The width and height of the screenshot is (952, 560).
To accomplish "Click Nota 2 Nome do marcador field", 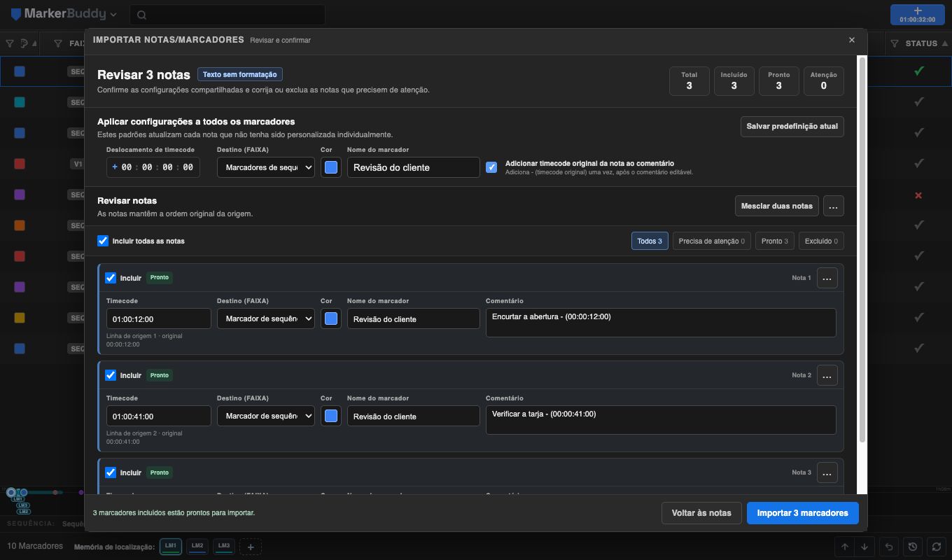I will click(414, 416).
